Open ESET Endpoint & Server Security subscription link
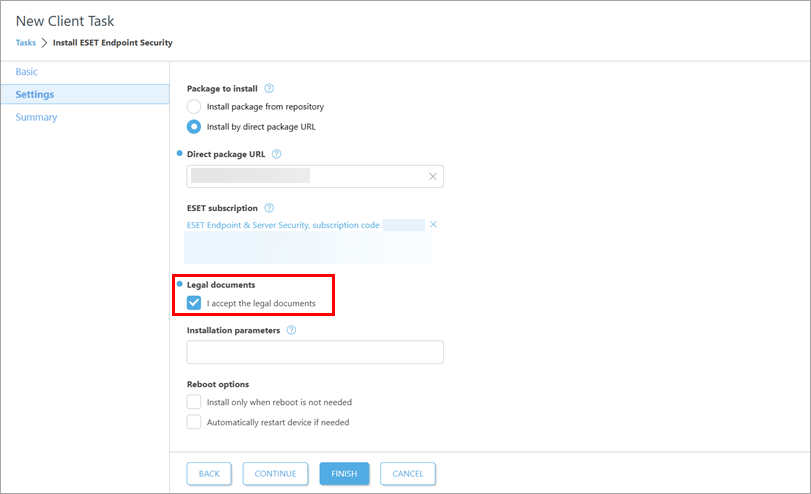Screen dimensions: 811x494 coord(283,225)
